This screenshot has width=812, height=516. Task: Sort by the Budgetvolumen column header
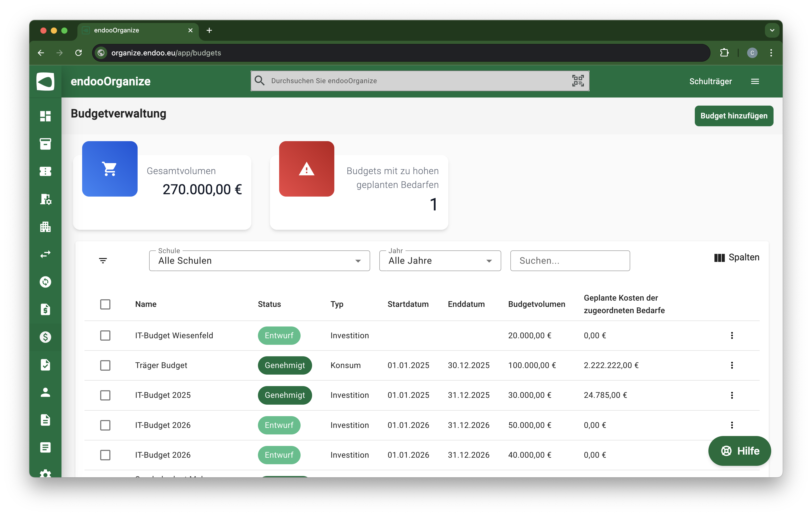536,304
